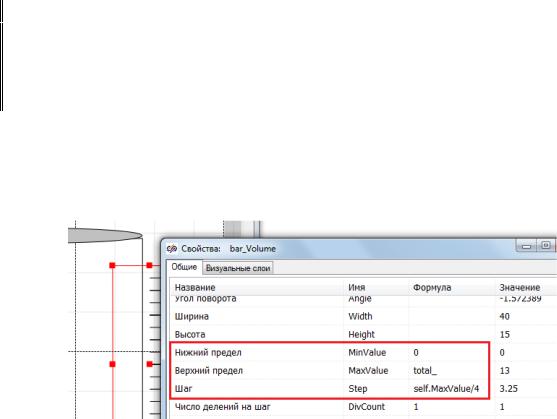Select the Нижний предел property row
Viewport: 557px width, 419px height.
click(363, 353)
